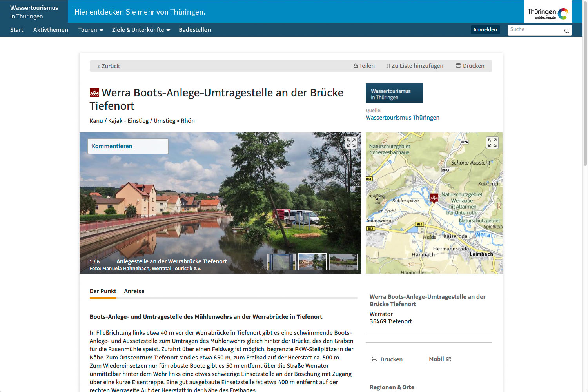
Task: Select the Der Punkt tab
Action: pyautogui.click(x=103, y=291)
